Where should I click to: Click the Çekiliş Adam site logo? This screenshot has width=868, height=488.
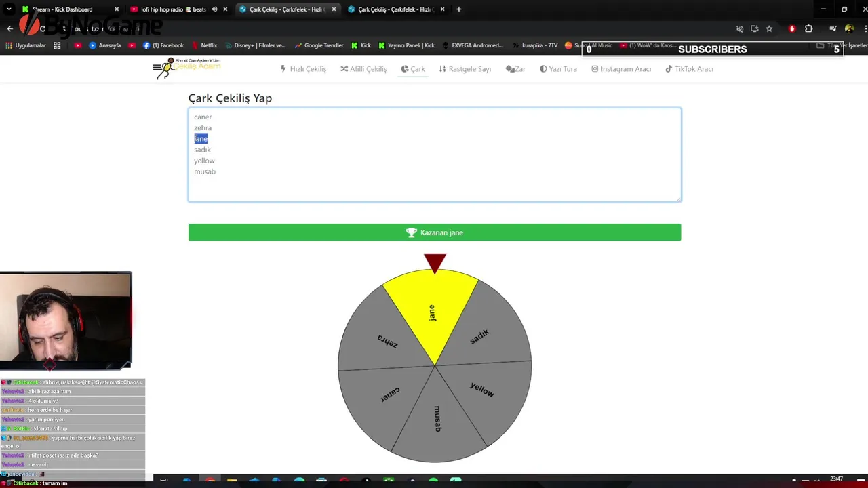[x=186, y=68]
